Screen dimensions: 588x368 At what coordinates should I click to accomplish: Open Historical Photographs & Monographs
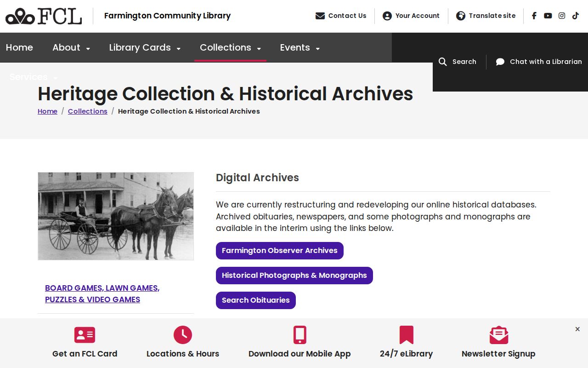(x=294, y=276)
